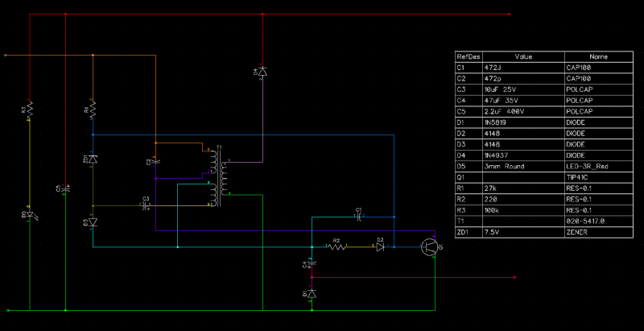The width and height of the screenshot is (644, 331).
Task: Click the Name column header
Action: click(599, 56)
